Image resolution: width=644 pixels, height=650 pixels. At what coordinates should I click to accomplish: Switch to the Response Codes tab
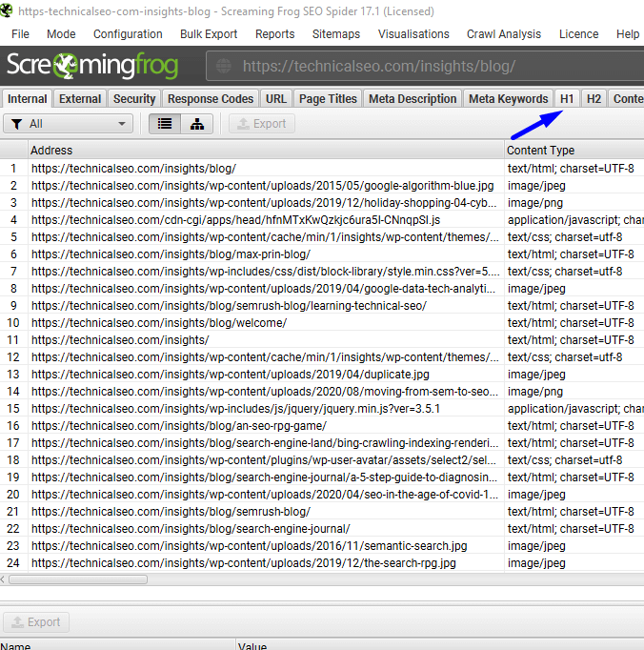pos(211,98)
